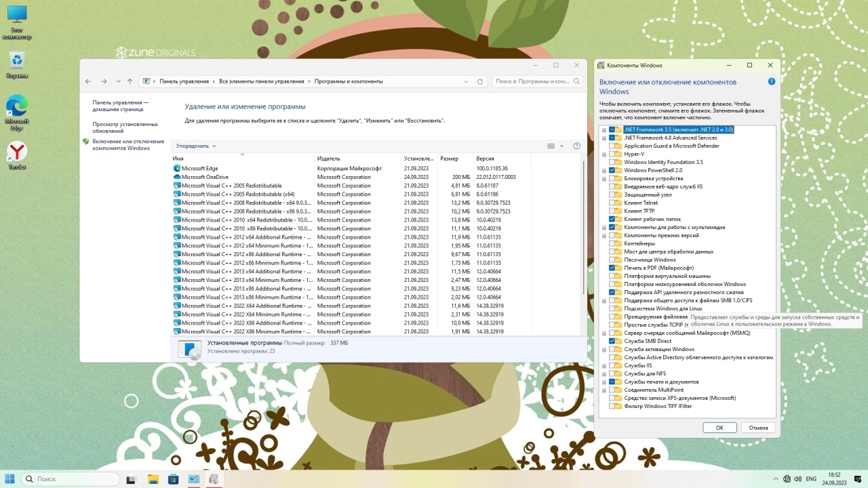868x488 pixels.
Task: Click the control panel icon in address bar
Action: [x=146, y=81]
